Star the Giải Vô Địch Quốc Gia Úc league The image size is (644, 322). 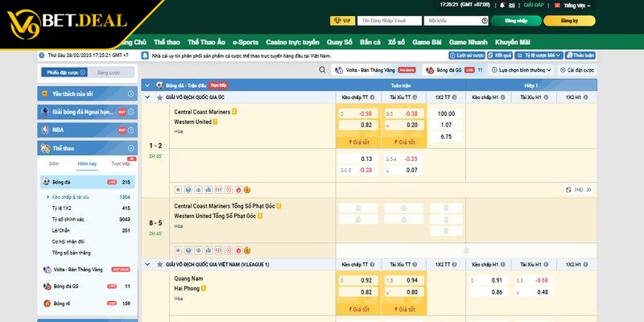pyautogui.click(x=160, y=97)
